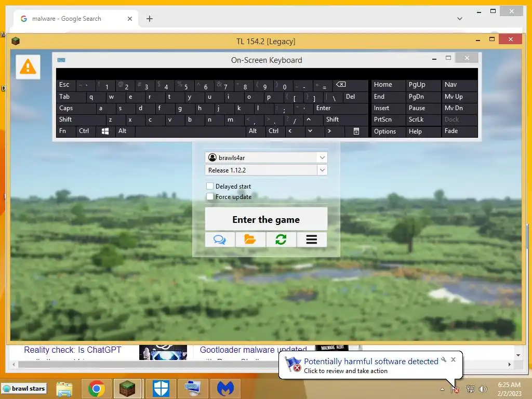The width and height of the screenshot is (532, 399).
Task: Click the On-Screen Keyboard taskbar icon
Action: coord(193,389)
